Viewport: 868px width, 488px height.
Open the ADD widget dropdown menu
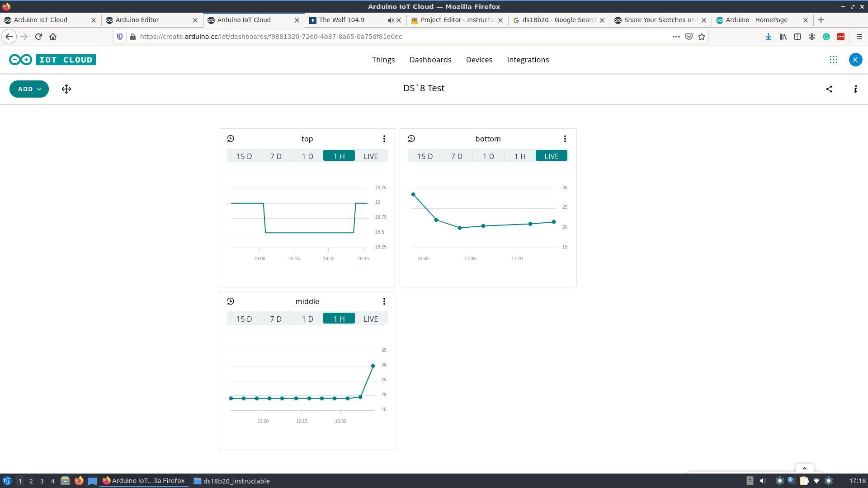[x=28, y=89]
